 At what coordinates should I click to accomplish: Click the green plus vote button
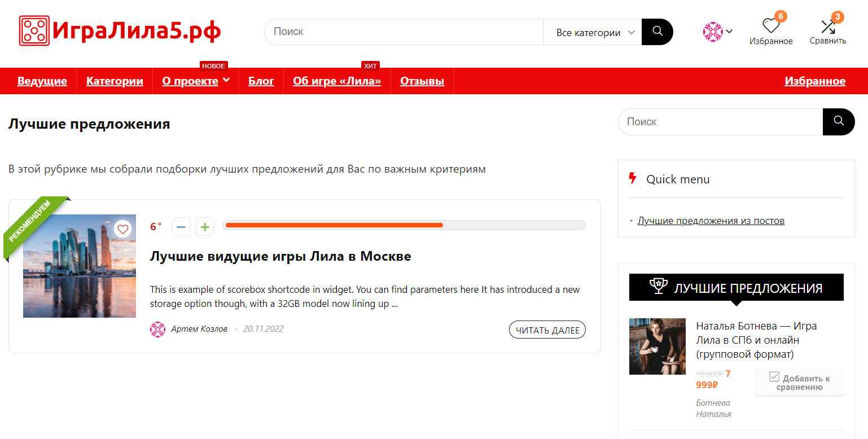205,227
